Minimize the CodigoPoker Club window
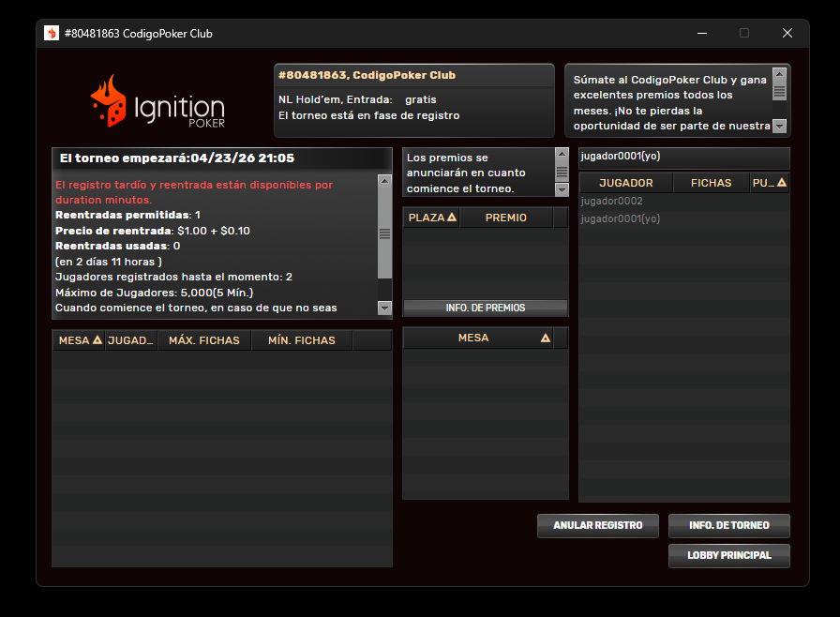This screenshot has height=617, width=840. tap(702, 33)
